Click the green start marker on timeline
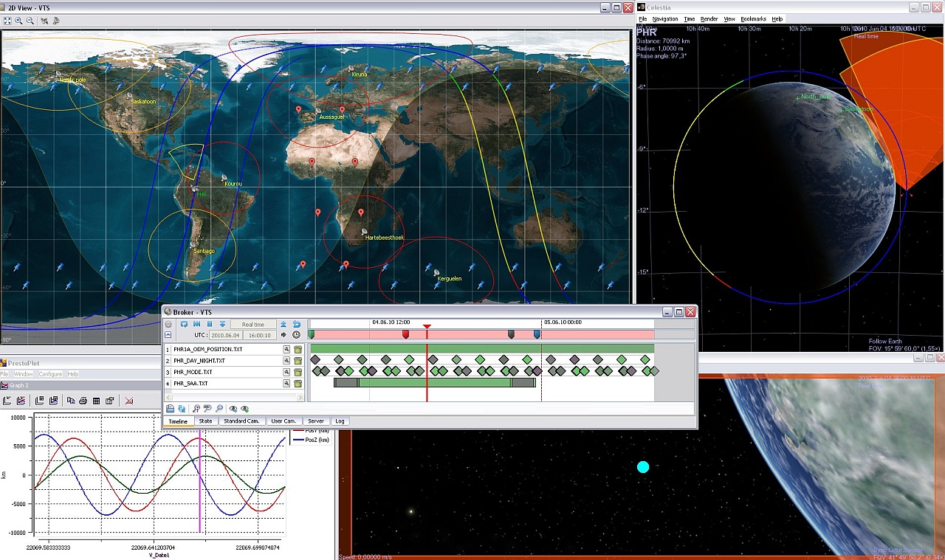Screen dimensions: 945x560 [x=311, y=335]
